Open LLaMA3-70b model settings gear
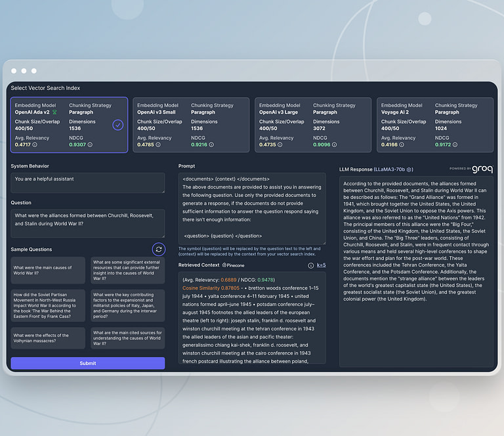 (409, 169)
